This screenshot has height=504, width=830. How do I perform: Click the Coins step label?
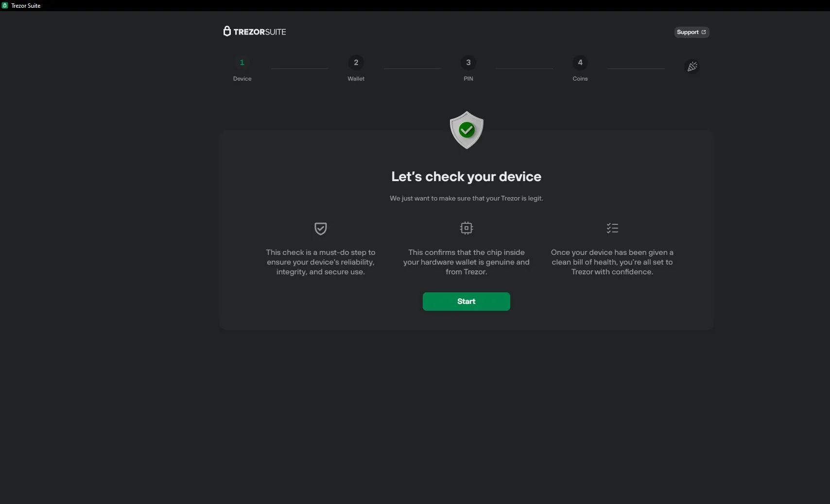(x=579, y=79)
